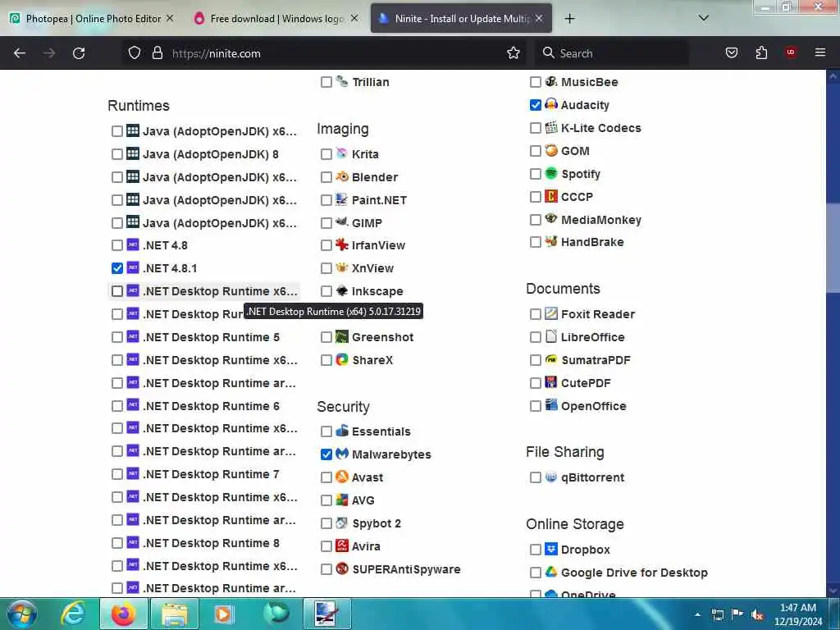Screen dimensions: 840x630
Task: Open the site security padlock info
Action: (157, 52)
